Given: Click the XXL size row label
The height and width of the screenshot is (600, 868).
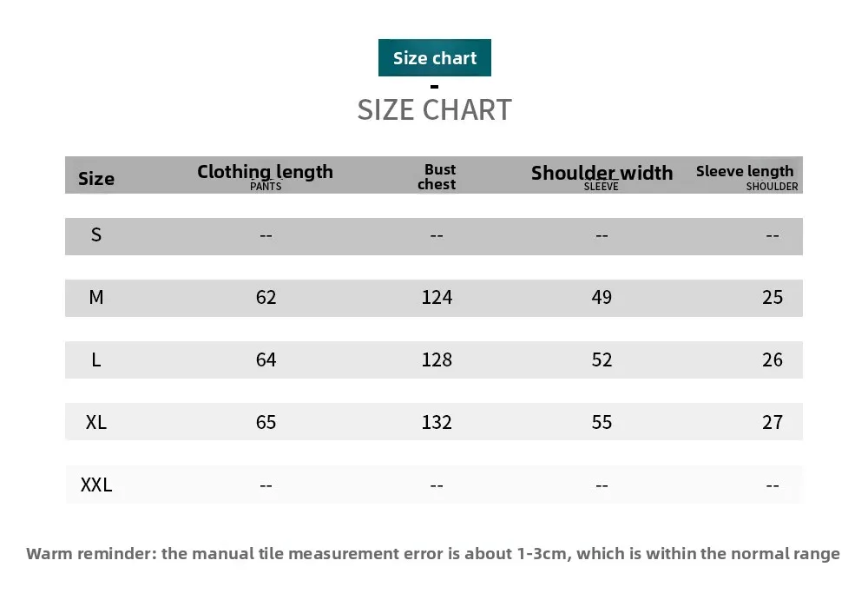Looking at the screenshot, I should click(96, 485).
